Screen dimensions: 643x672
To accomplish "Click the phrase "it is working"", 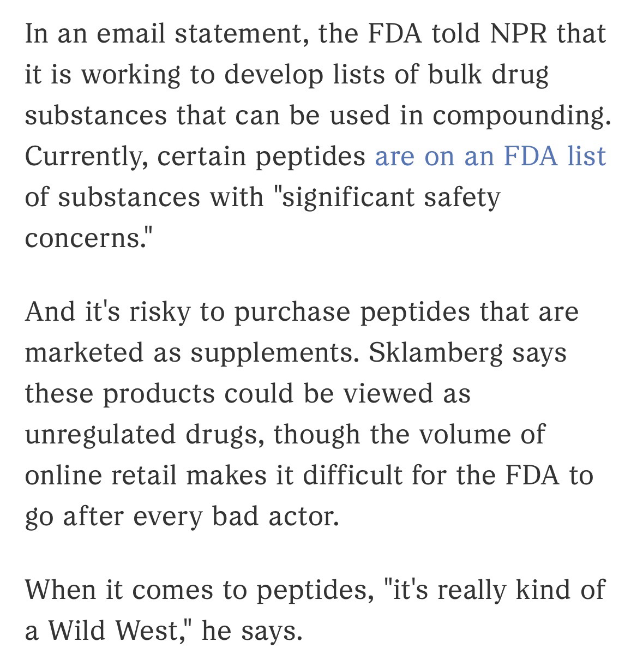I will 103,75.
